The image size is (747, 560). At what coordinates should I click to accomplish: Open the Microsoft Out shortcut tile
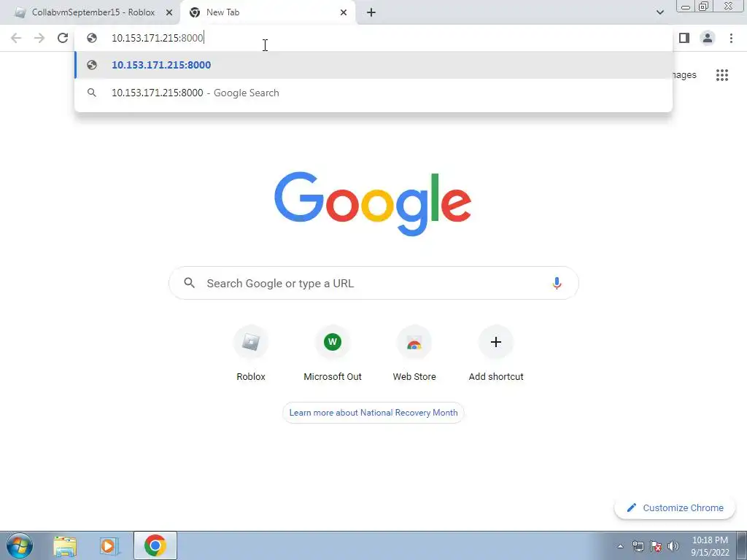333,354
